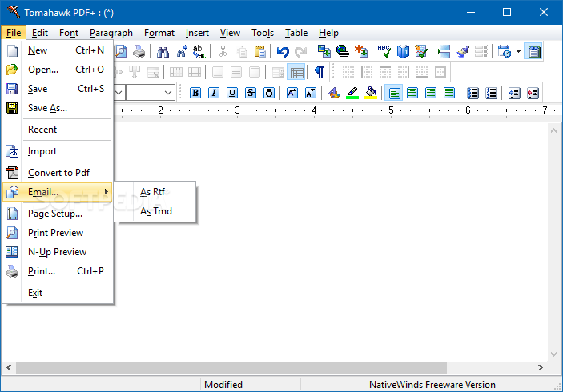Click the print preview magnifier toolbar icon
563x392 pixels.
pyautogui.click(x=121, y=52)
